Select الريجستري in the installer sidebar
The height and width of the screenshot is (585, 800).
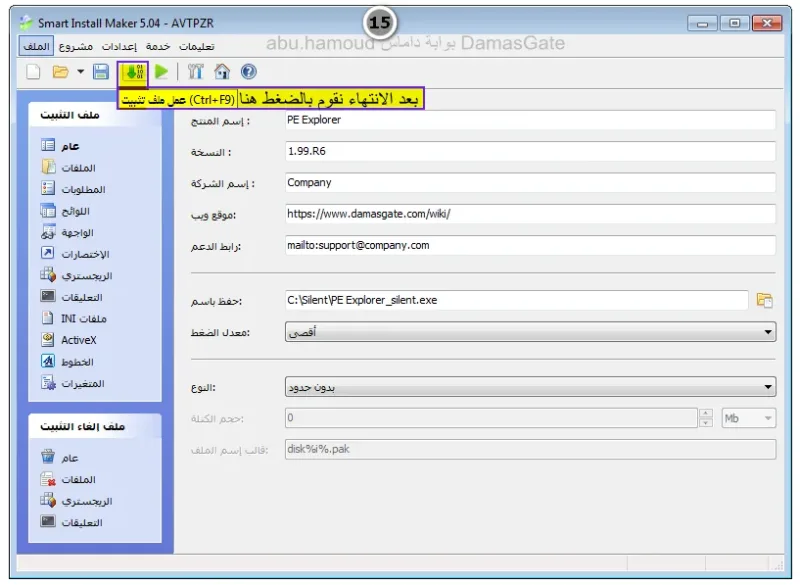[86, 275]
